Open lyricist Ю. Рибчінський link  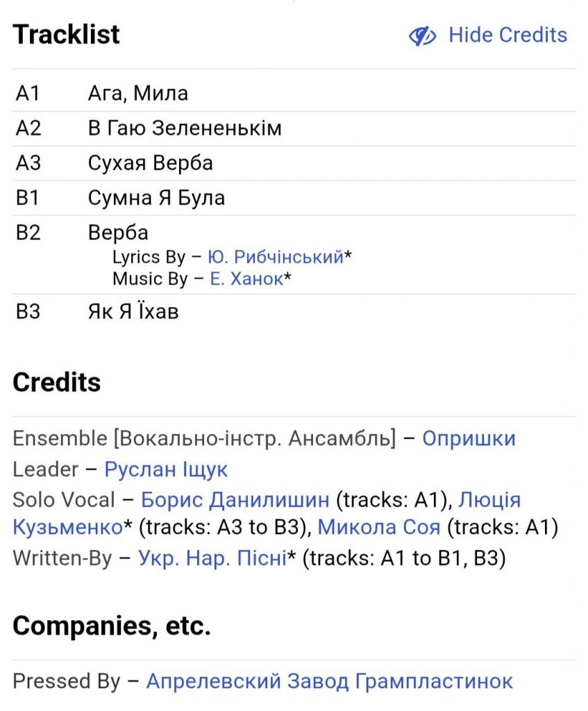click(x=276, y=257)
